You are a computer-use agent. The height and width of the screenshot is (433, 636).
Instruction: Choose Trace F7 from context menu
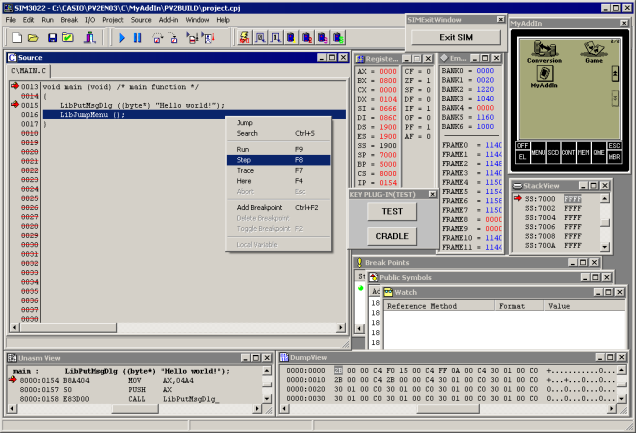tap(278, 171)
